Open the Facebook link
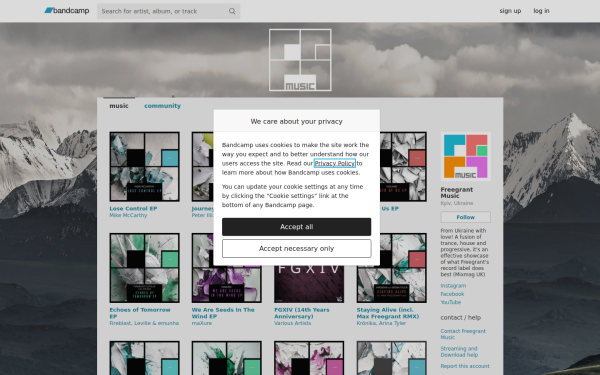 pyautogui.click(x=452, y=294)
